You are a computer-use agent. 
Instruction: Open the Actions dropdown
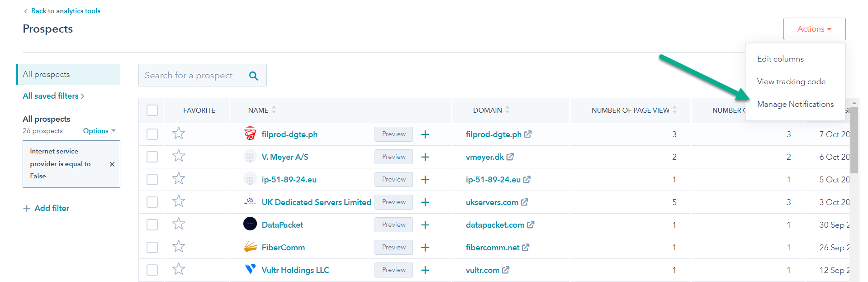[814, 29]
